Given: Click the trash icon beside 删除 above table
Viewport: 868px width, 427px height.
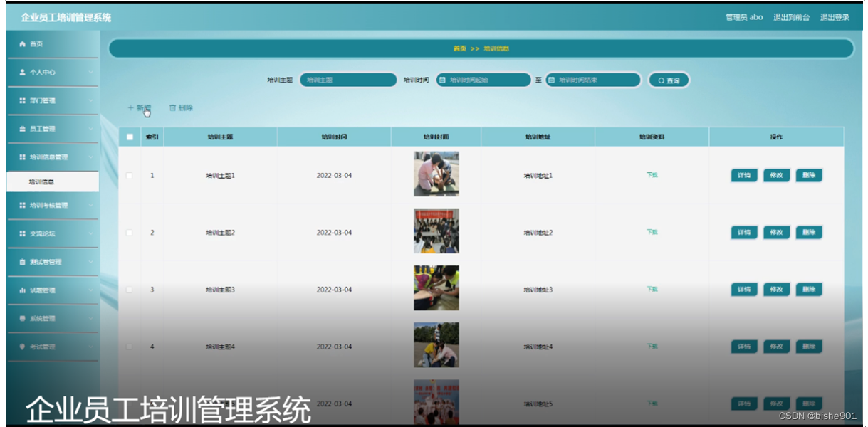Looking at the screenshot, I should [172, 108].
